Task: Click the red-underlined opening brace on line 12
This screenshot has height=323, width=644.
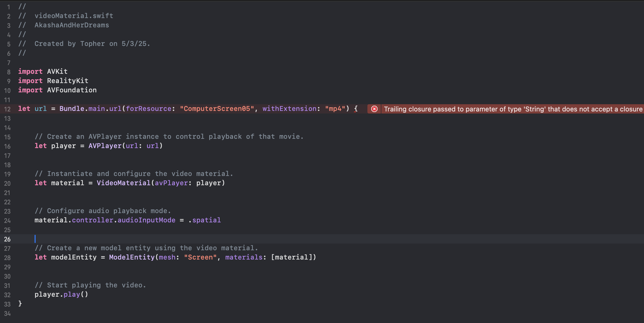Action: (x=356, y=109)
